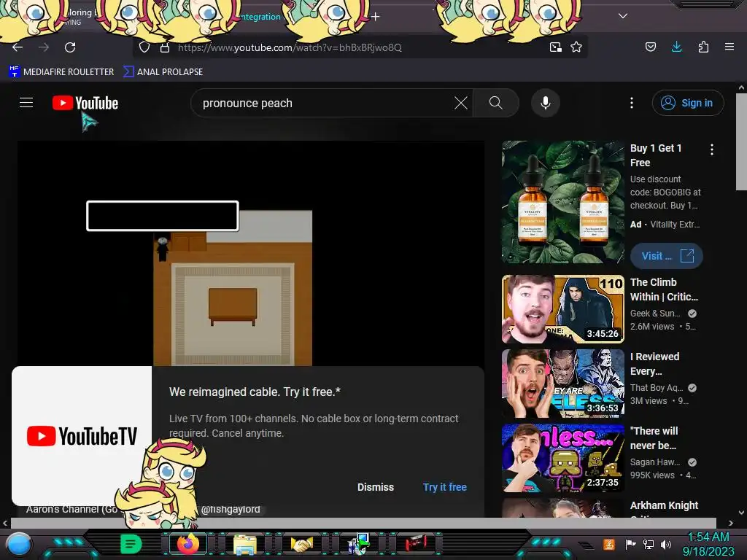Bookmark this page with the star icon
Image resolution: width=747 pixels, height=560 pixels.
(576, 47)
